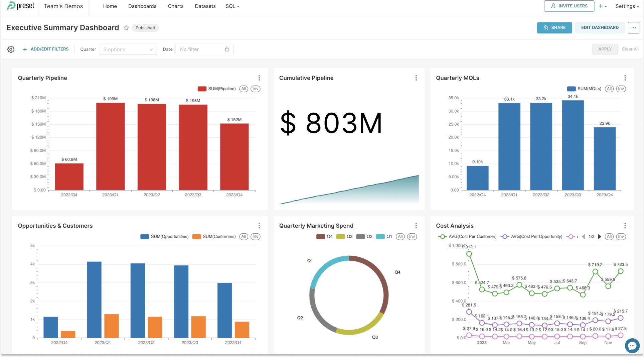Navigate to the Dashboards menu item
644x357 pixels.
(142, 6)
